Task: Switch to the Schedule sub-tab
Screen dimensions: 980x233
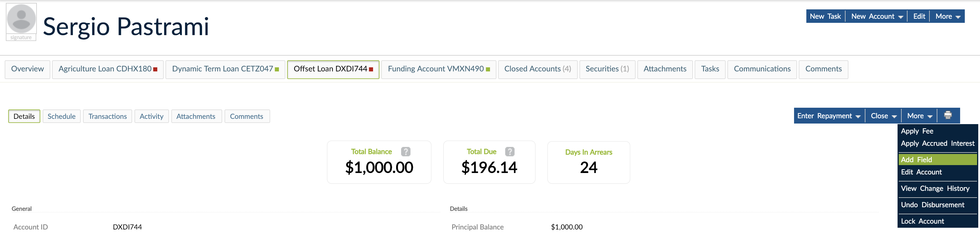Action: click(61, 117)
